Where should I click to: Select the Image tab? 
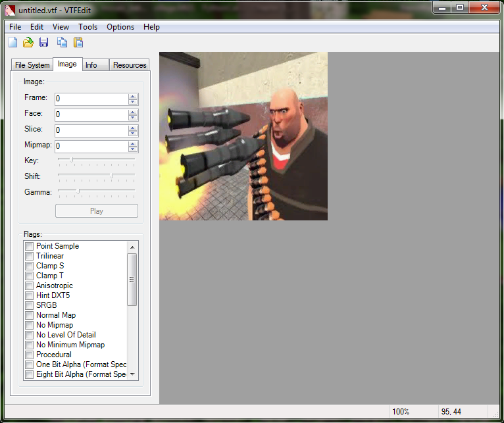[x=67, y=64]
